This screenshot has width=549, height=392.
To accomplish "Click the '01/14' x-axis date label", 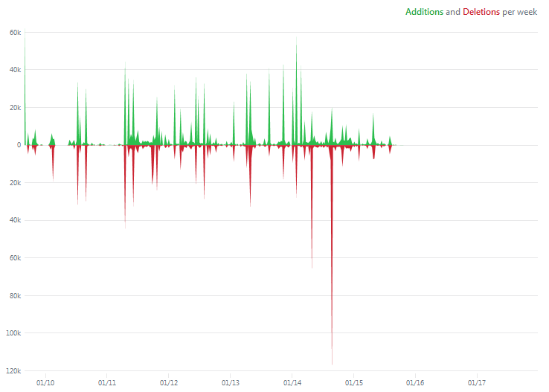I will click(292, 382).
